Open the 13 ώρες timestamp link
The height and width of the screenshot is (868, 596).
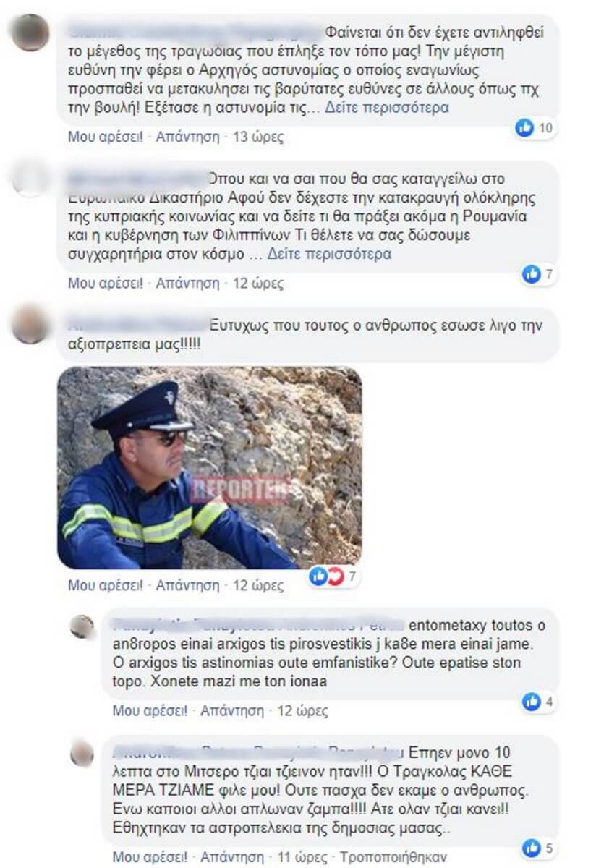pyautogui.click(x=258, y=137)
